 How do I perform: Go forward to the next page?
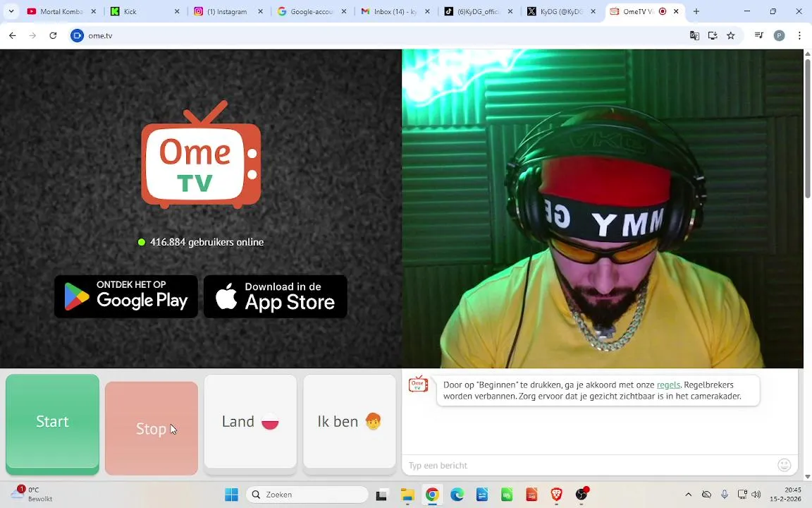click(x=32, y=35)
